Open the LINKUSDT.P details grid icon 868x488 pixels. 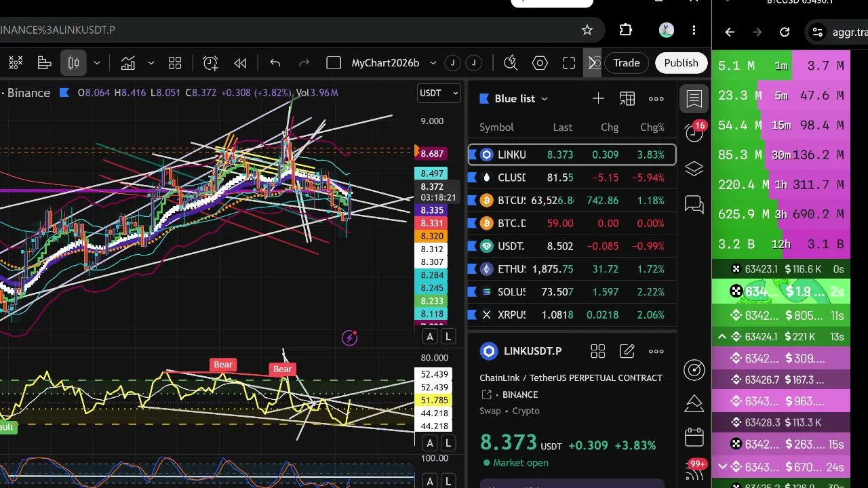tap(598, 351)
